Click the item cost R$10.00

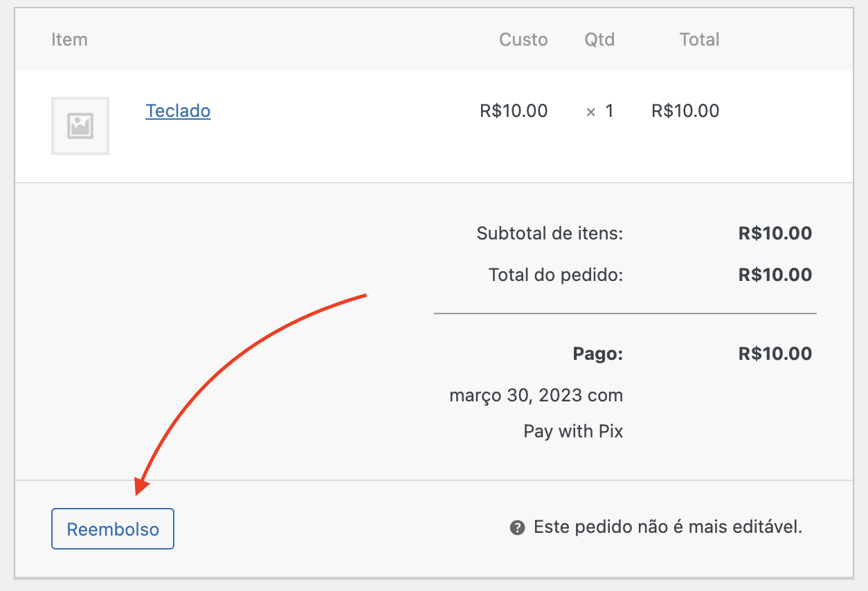(x=513, y=111)
